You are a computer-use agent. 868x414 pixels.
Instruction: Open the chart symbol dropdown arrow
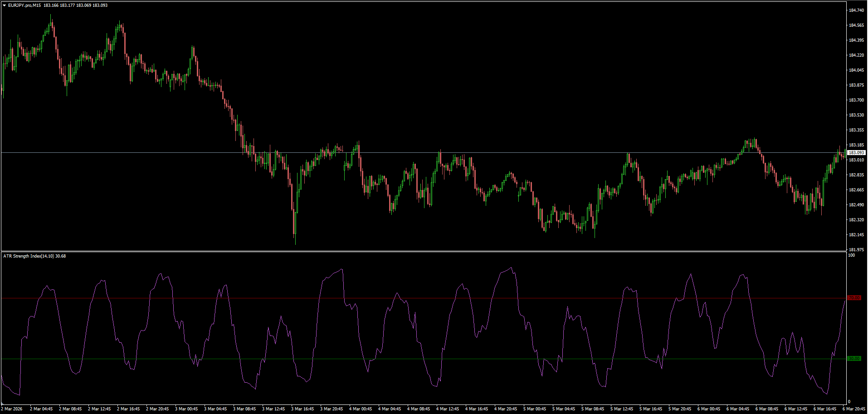click(x=4, y=5)
